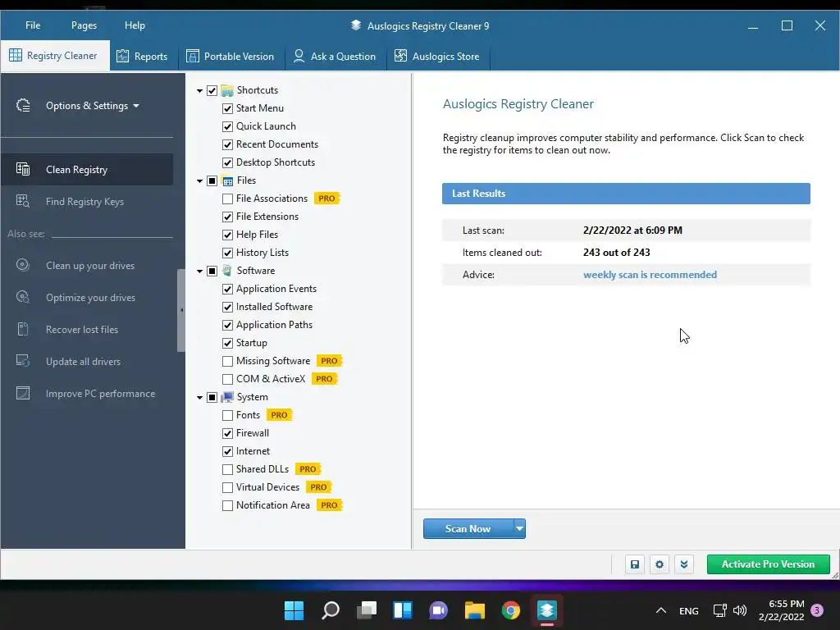Open File Explorer from taskbar
This screenshot has width=840, height=630.
475,610
